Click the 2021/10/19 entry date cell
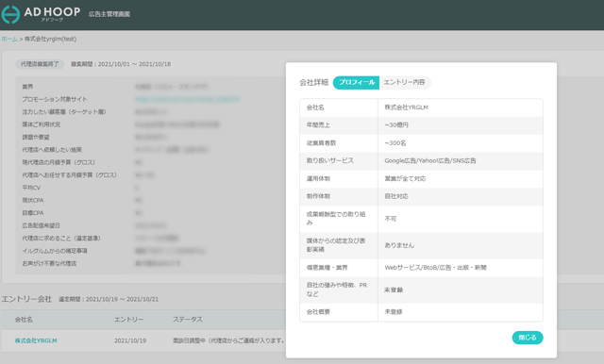604x364 pixels. (130, 340)
